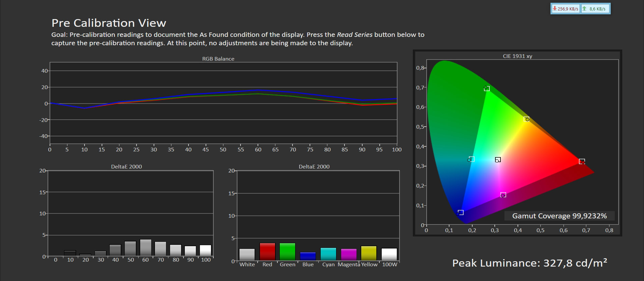The image size is (644, 281).
Task: Click the DeltaE 2000 title above grayscale chart
Action: pyautogui.click(x=126, y=167)
